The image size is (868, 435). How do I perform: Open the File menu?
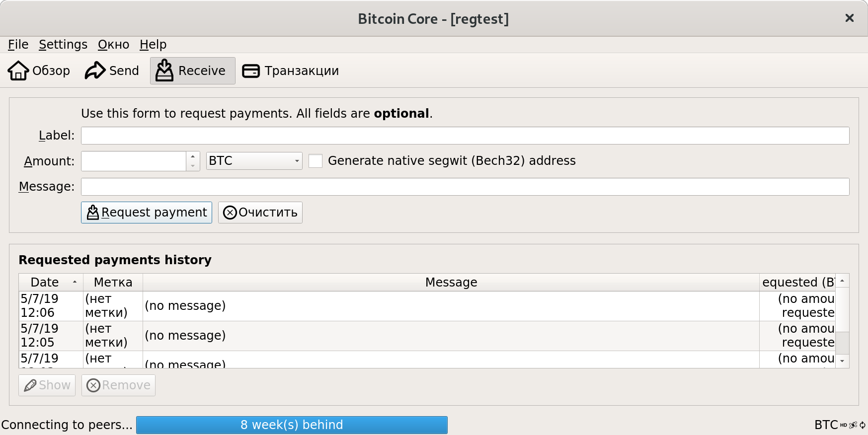tap(18, 45)
